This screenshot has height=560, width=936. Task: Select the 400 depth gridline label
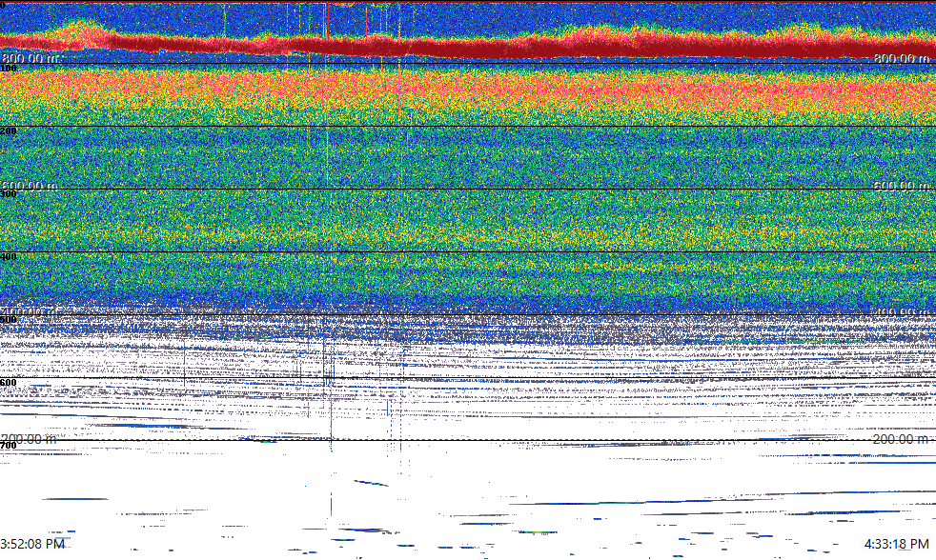tap(9, 257)
